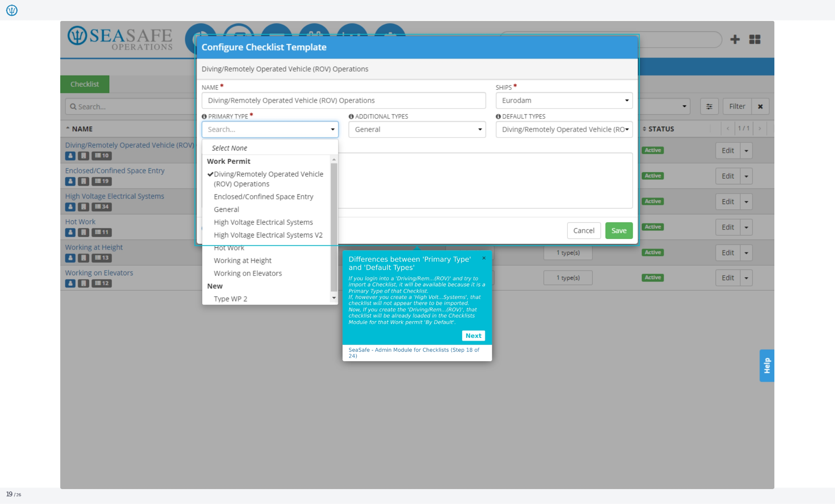This screenshot has width=835, height=504.
Task: Collapse the PRIMARY TYPE dropdown arrow
Action: click(333, 130)
